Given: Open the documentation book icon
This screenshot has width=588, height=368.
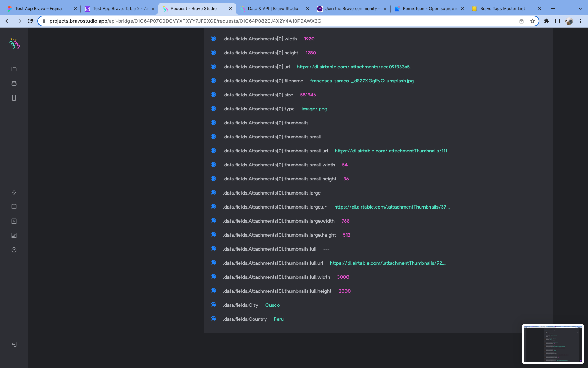Looking at the screenshot, I should click(x=14, y=207).
